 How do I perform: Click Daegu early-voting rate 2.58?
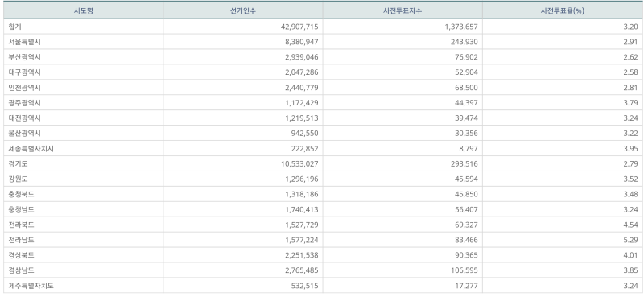tap(630, 72)
